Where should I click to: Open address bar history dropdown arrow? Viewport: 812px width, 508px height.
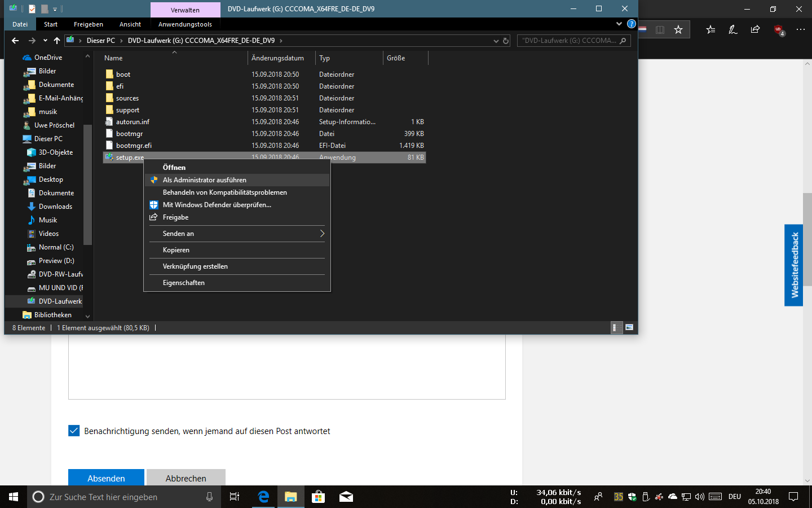pos(496,41)
